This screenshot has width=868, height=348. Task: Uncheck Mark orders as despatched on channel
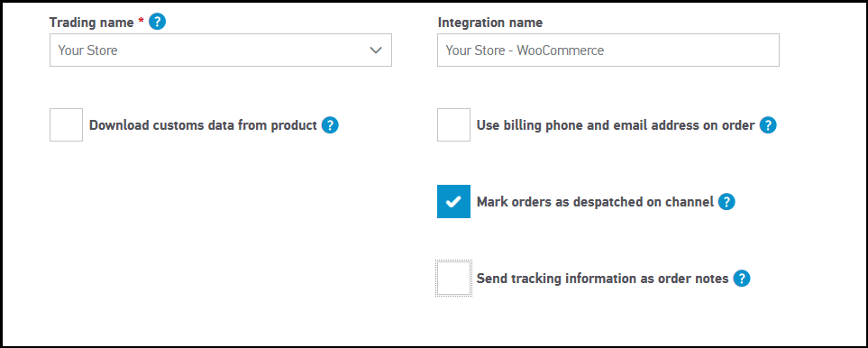click(x=454, y=201)
